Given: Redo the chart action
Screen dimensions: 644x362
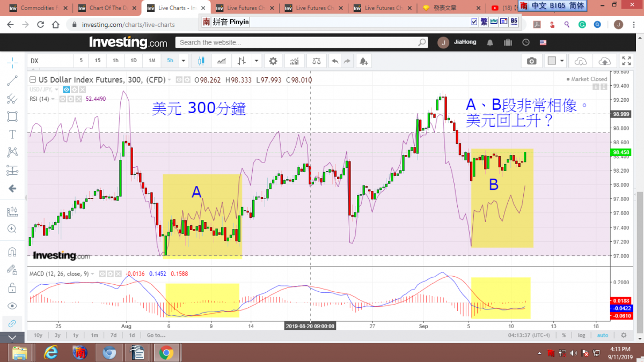Looking at the screenshot, I should tap(347, 61).
